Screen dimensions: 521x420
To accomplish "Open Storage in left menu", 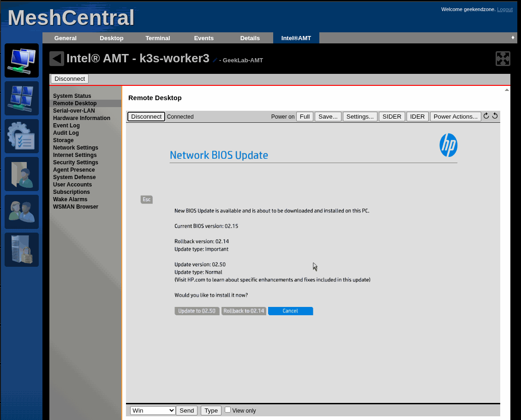I will tap(63, 140).
